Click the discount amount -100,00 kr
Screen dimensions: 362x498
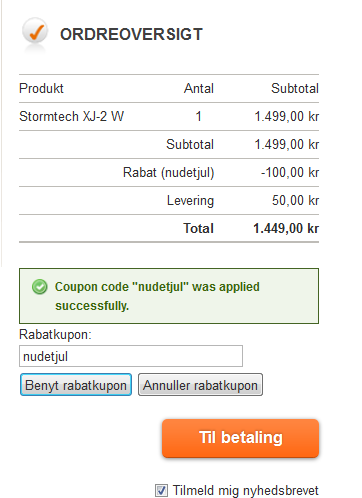tap(290, 172)
